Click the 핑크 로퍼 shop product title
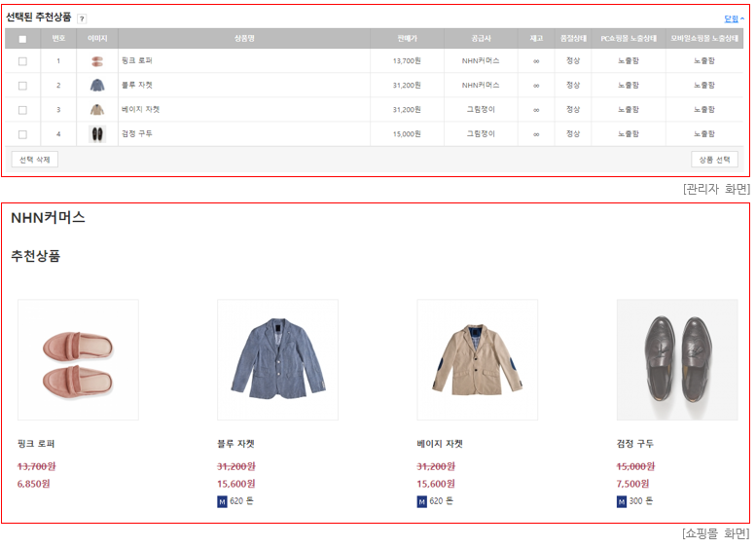 36,444
